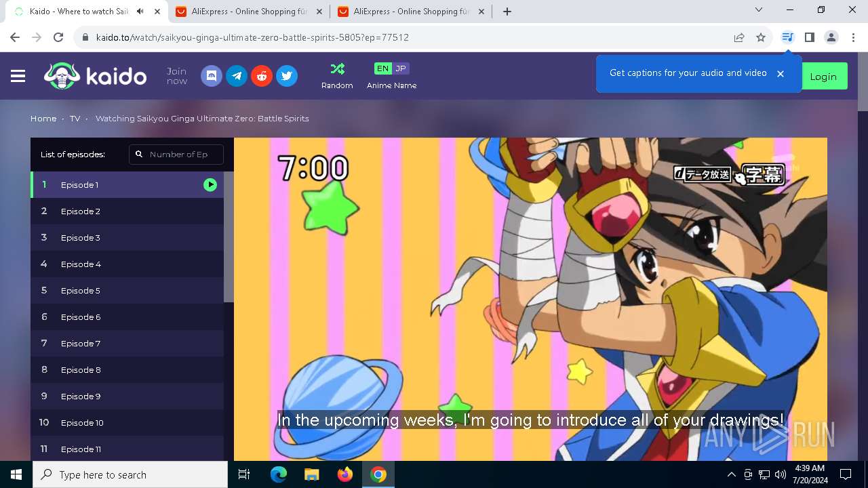Open the network icon in tray
This screenshot has width=868, height=488.
click(764, 474)
